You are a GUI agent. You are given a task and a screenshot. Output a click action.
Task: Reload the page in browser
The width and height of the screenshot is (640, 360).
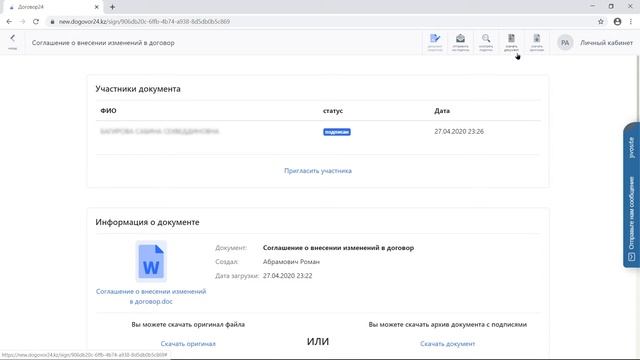(x=36, y=22)
